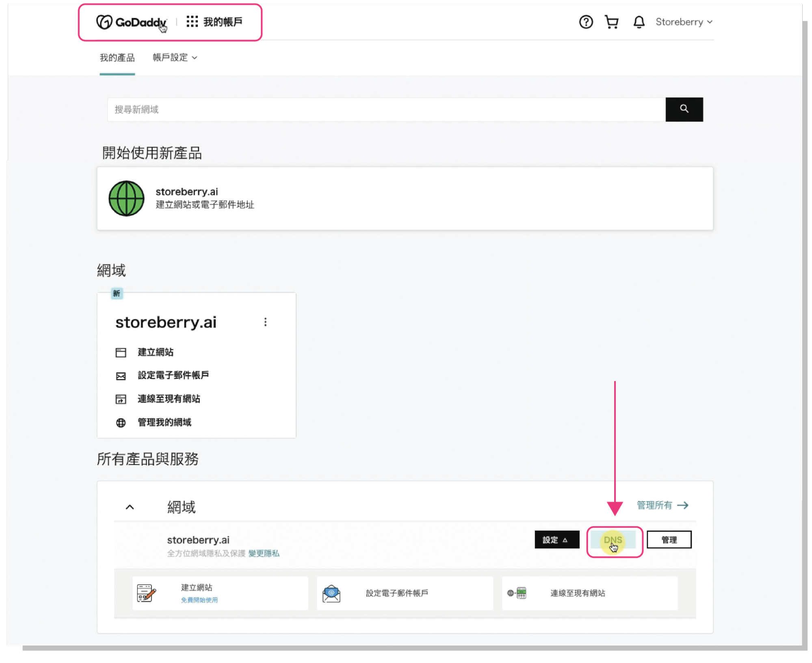Viewport: 812px width, 663px height.
Task: Open the Storeberry account dropdown
Action: 684,22
